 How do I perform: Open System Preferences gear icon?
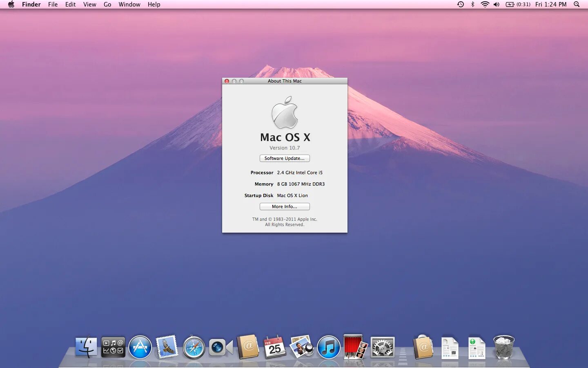pos(383,348)
